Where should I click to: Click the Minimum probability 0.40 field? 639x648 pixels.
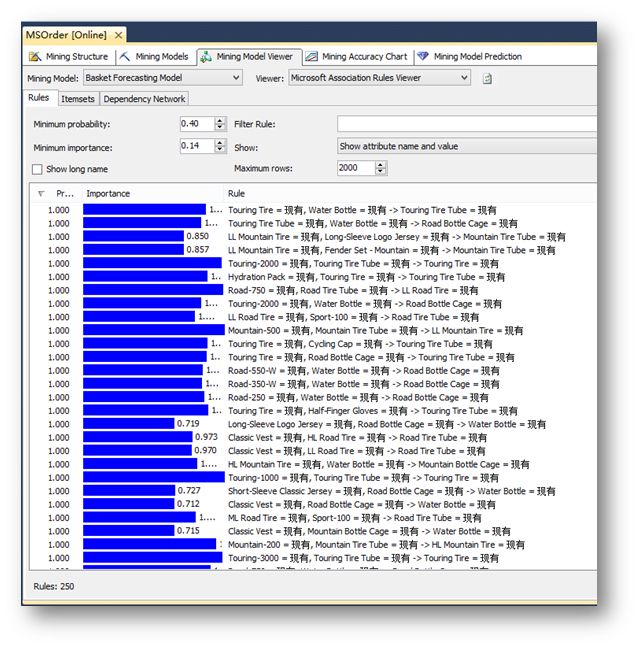pos(197,124)
